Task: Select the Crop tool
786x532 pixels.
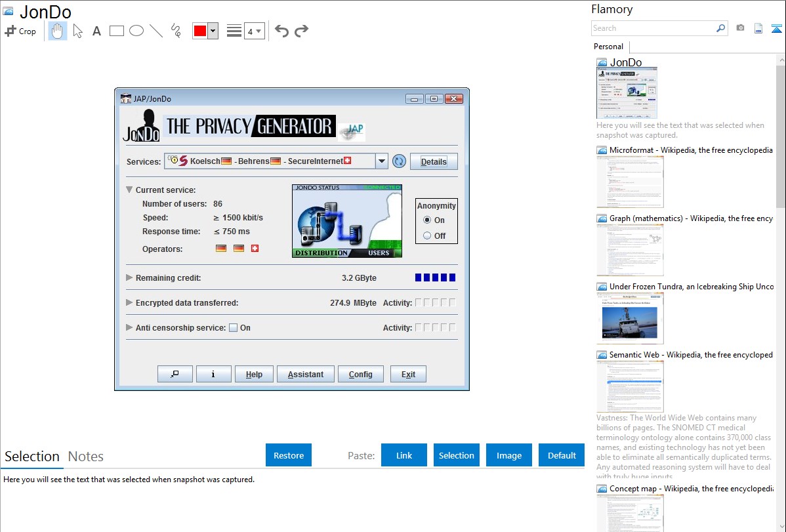Action: pyautogui.click(x=20, y=31)
